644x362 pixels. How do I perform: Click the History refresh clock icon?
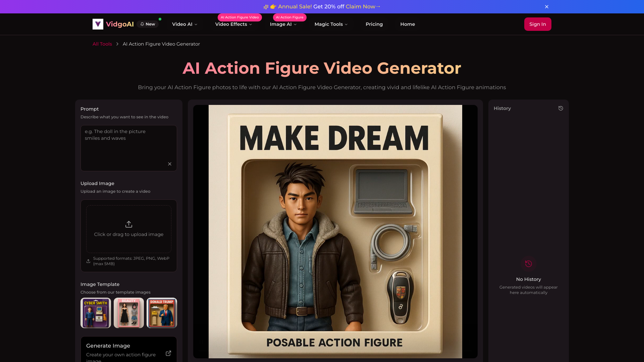(560, 108)
